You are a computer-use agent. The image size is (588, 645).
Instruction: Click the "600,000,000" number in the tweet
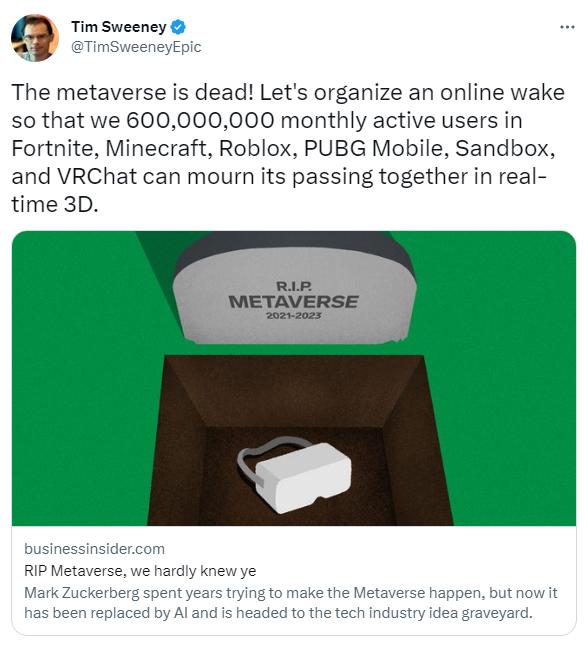[200, 120]
